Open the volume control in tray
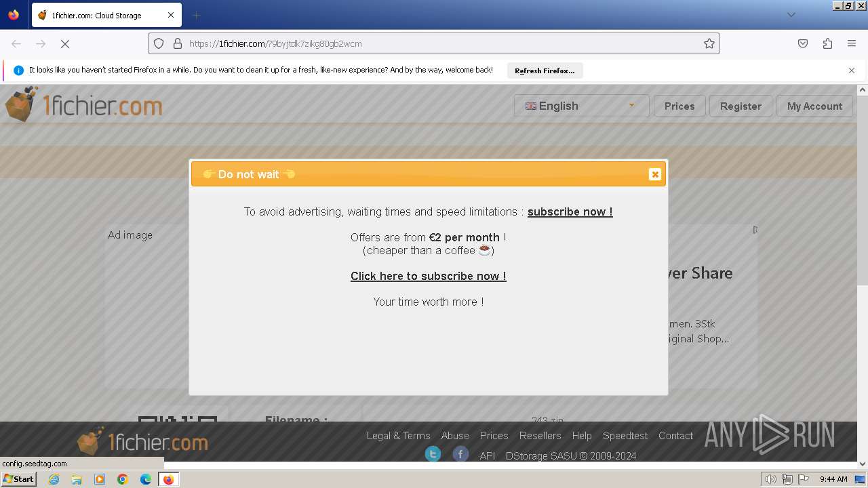 point(770,479)
